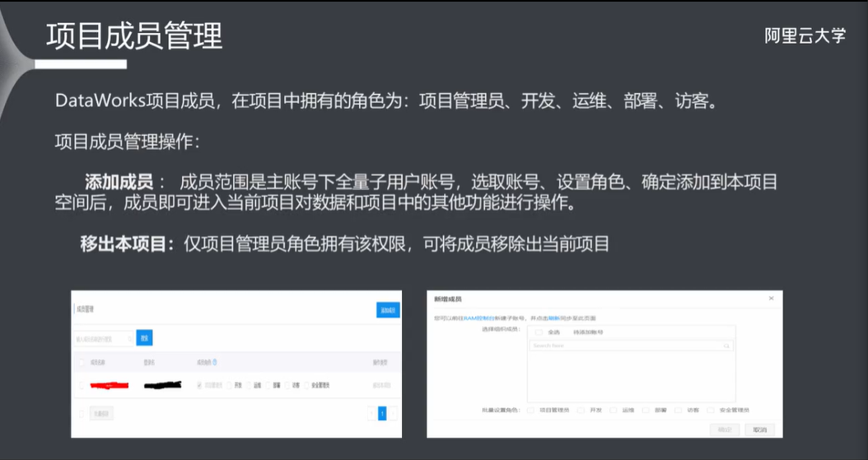Click the 操作类型 column header
This screenshot has width=868, height=460.
coord(380,363)
